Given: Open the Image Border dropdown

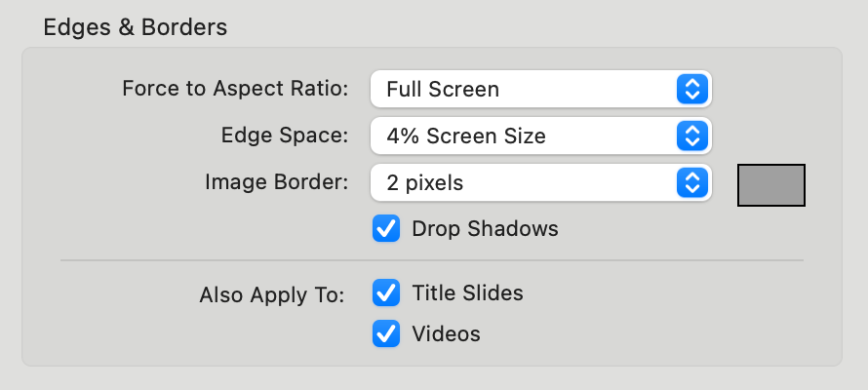Looking at the screenshot, I should [540, 181].
